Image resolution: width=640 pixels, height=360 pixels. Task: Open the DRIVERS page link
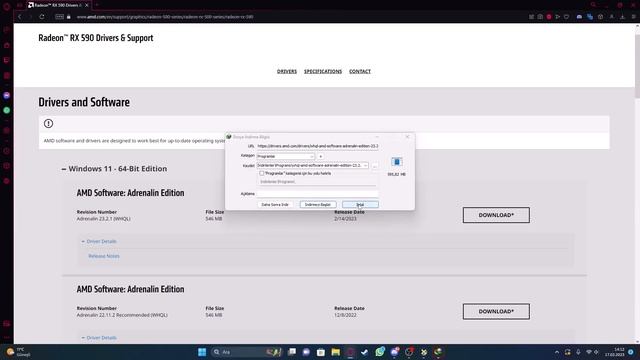click(x=287, y=71)
